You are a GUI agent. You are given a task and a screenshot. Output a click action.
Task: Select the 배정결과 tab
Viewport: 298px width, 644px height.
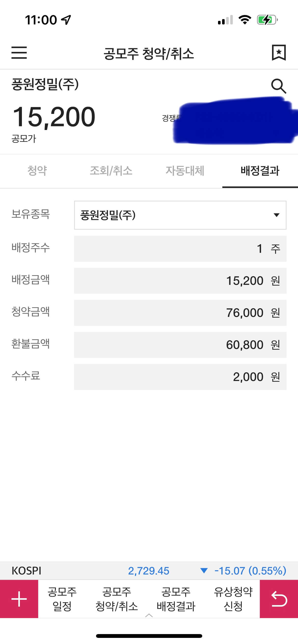tap(260, 171)
